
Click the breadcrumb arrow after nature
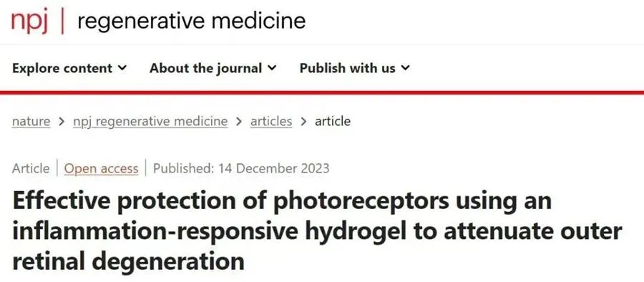(x=62, y=122)
